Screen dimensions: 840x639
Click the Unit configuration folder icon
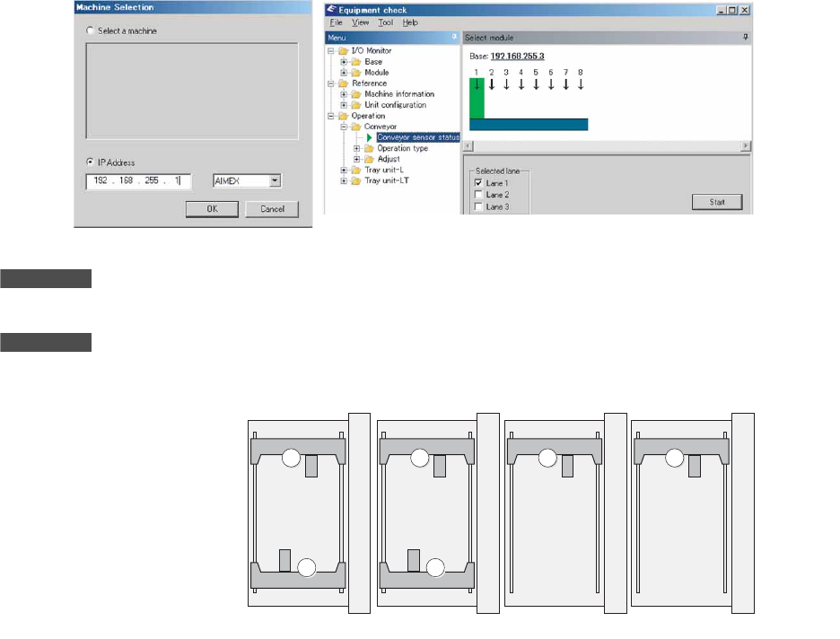pyautogui.click(x=356, y=105)
